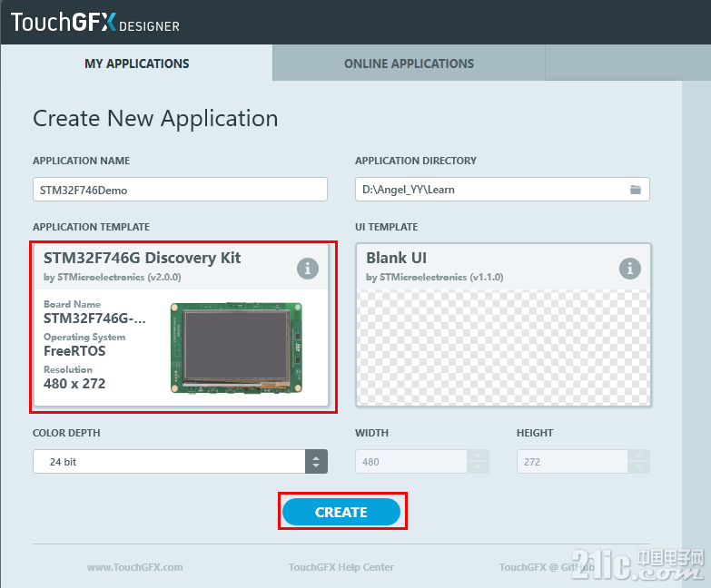This screenshot has width=711, height=588.
Task: Click the Blank UI title text
Action: 396,258
